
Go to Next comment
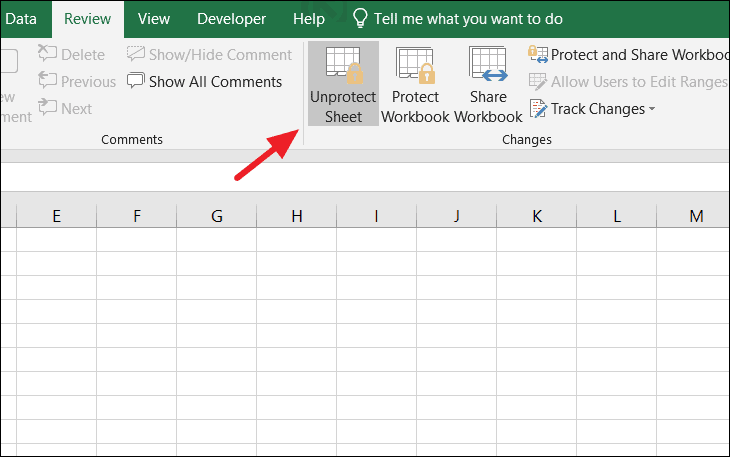(48, 108)
